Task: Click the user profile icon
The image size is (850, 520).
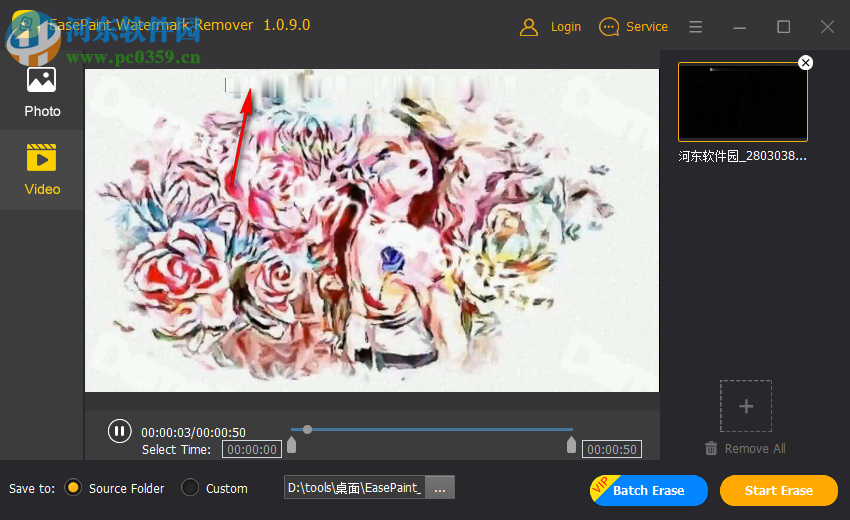Action: (x=529, y=27)
